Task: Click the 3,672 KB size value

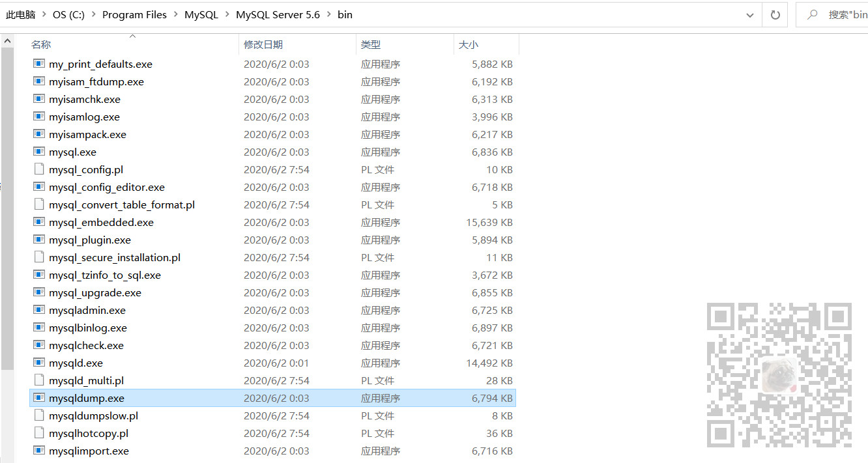Action: (x=492, y=275)
